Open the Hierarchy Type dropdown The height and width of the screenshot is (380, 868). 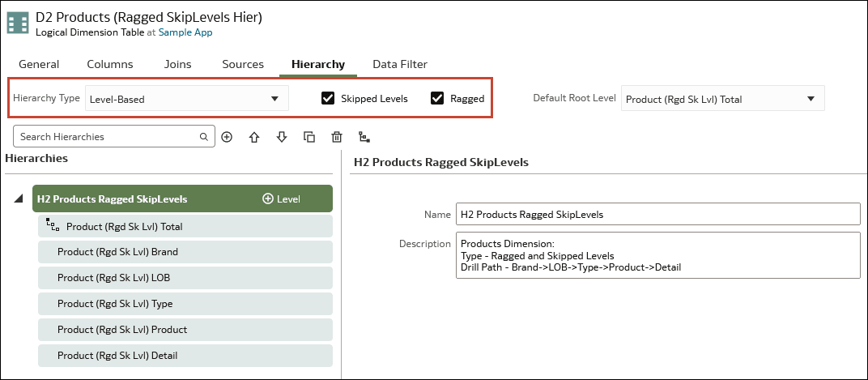[186, 99]
